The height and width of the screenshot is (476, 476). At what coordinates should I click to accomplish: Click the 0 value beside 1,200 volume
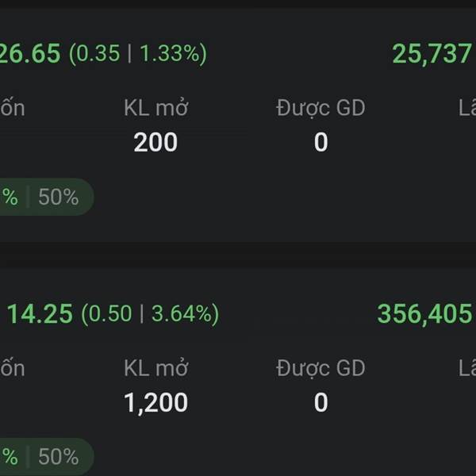point(321,402)
